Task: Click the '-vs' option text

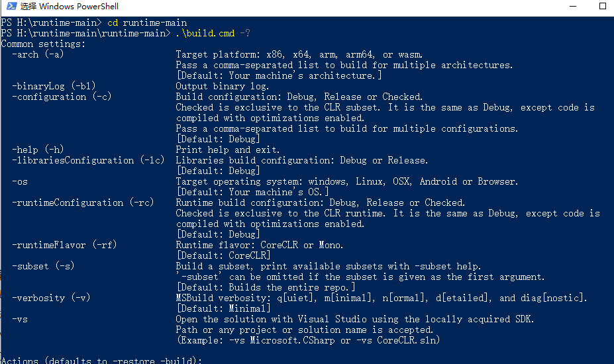Action: click(20, 320)
